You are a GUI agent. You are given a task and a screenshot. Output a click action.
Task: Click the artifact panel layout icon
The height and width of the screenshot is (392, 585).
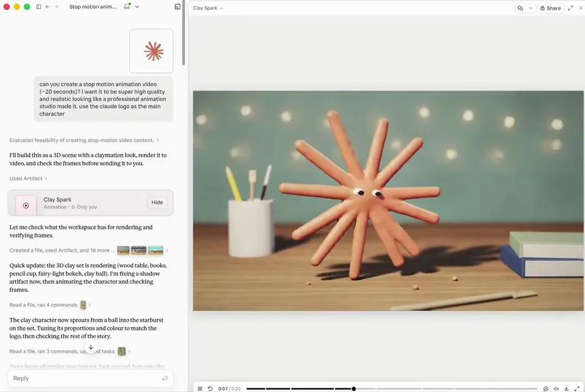pos(177,7)
